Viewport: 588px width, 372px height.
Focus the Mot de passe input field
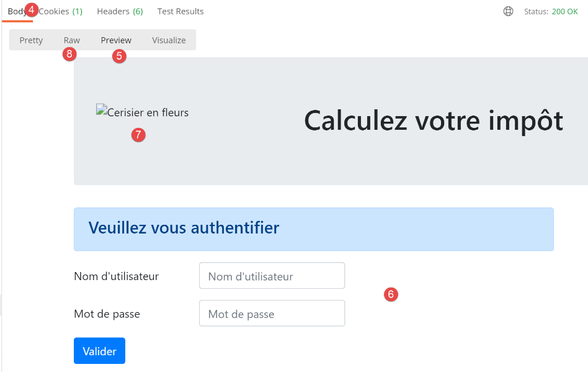(272, 314)
